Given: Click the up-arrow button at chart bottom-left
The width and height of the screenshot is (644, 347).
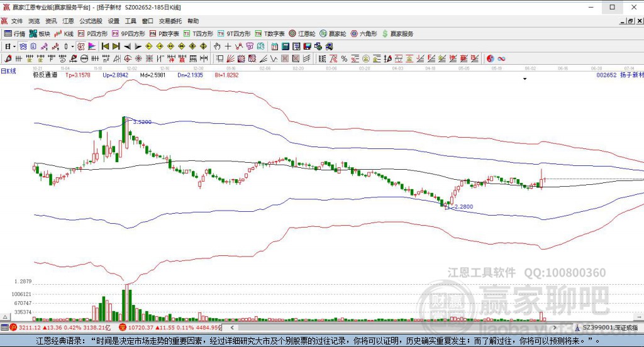Looking at the screenshot, I should tap(5, 317).
